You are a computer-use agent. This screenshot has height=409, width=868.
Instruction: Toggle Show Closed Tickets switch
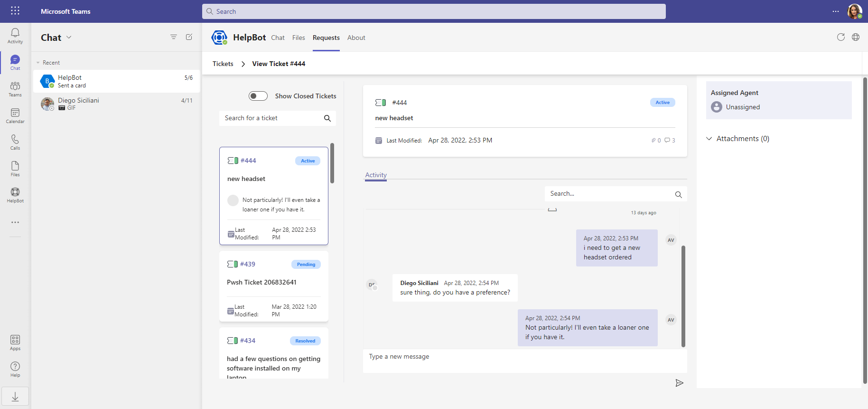[x=258, y=96]
